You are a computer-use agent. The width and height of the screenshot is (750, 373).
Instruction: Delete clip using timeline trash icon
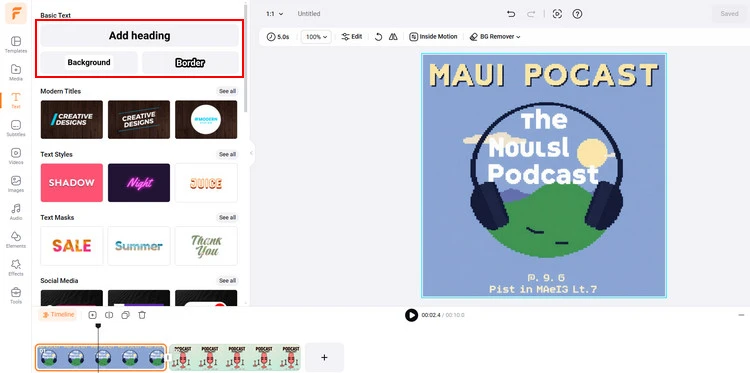(142, 315)
